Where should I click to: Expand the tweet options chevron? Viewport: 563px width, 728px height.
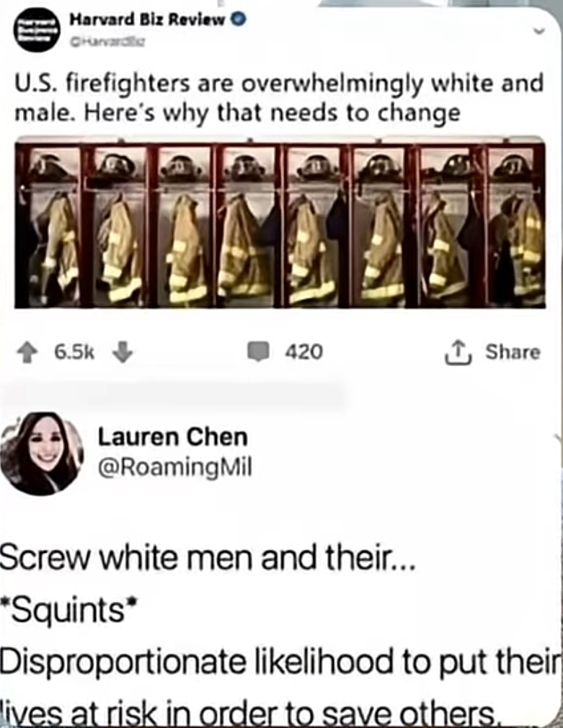click(x=538, y=31)
